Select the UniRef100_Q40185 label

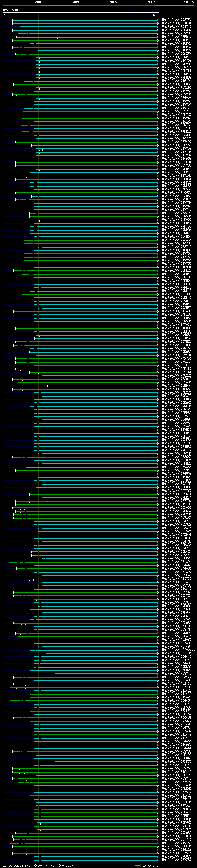pyautogui.click(x=177, y=843)
